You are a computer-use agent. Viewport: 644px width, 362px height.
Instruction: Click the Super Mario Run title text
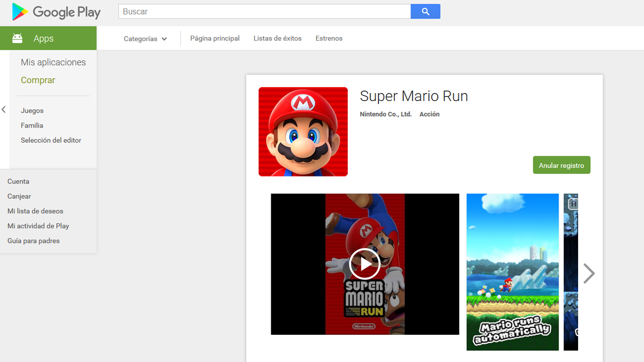point(414,96)
